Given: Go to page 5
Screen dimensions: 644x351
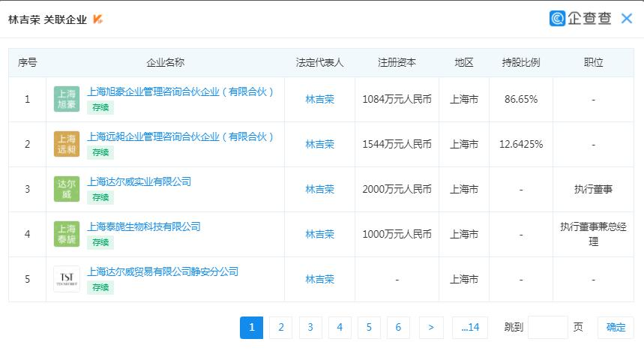Looking at the screenshot, I should 369,328.
